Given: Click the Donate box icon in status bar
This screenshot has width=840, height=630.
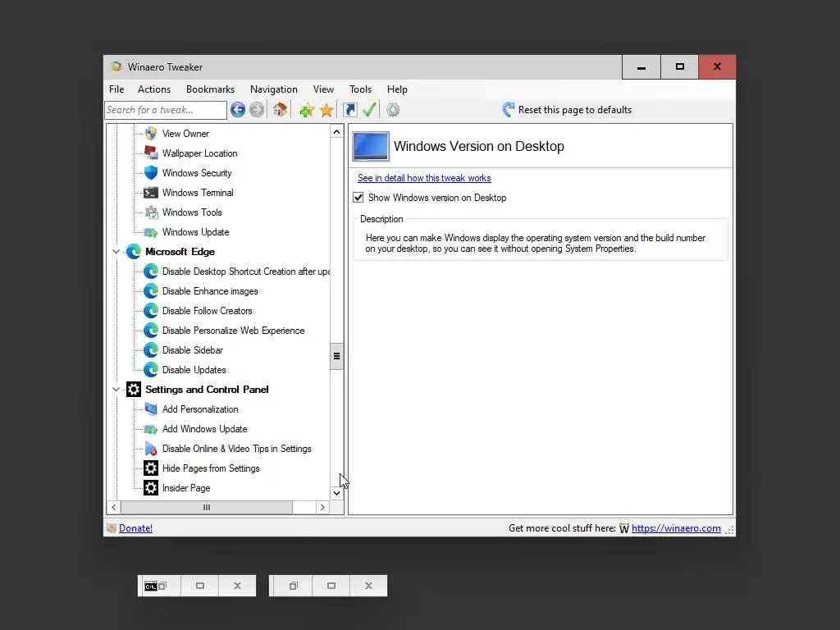Looking at the screenshot, I should (x=112, y=528).
